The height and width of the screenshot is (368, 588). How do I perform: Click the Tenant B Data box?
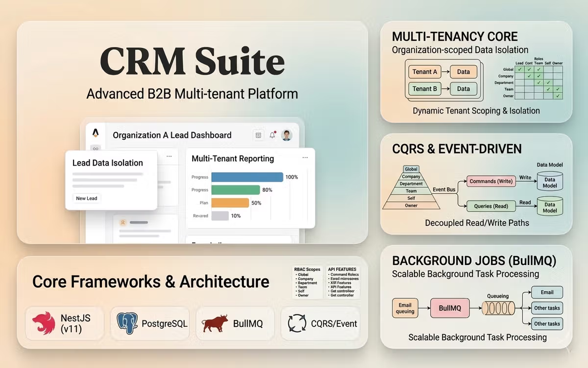click(x=463, y=89)
